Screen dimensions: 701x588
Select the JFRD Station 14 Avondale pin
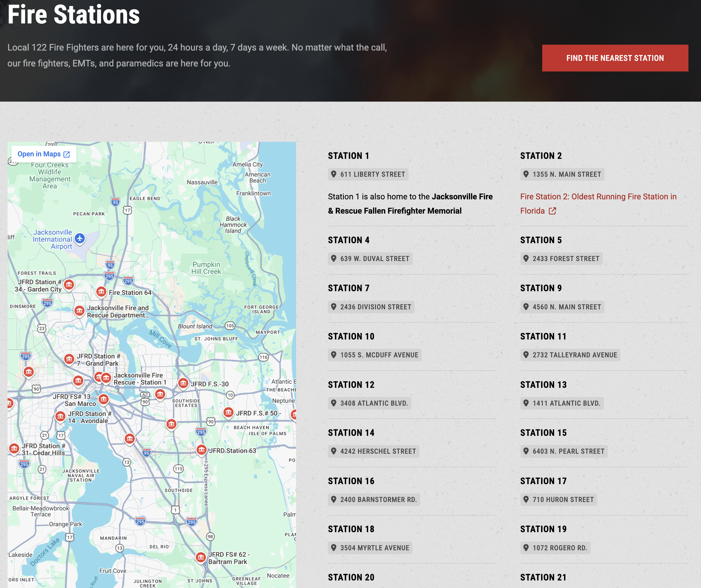point(61,417)
